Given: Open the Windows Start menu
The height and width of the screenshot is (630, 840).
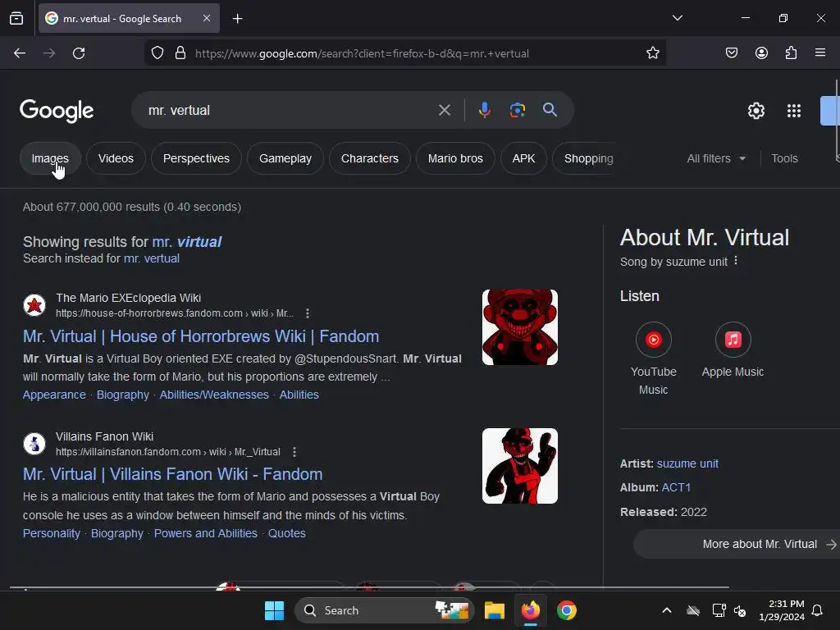Looking at the screenshot, I should [274, 610].
